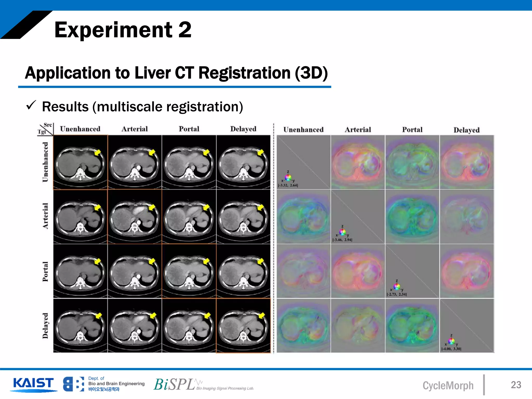Click the pink Delayed-to-Portal deformation field image
Screen dimensions: 532x399
coord(467,271)
